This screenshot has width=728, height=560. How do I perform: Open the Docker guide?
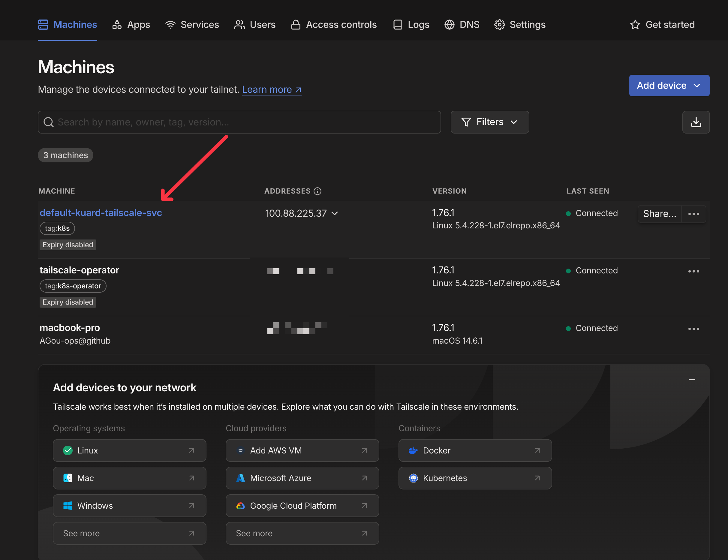(475, 450)
